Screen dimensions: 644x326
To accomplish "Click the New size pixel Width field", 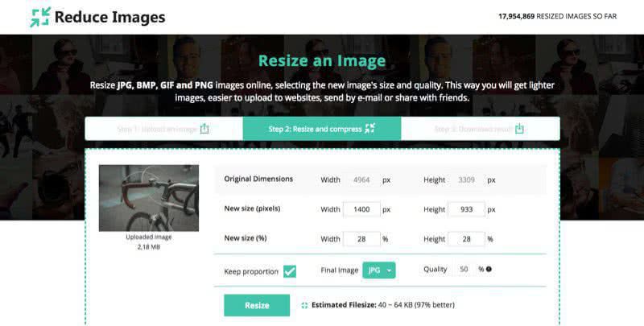I will [361, 209].
